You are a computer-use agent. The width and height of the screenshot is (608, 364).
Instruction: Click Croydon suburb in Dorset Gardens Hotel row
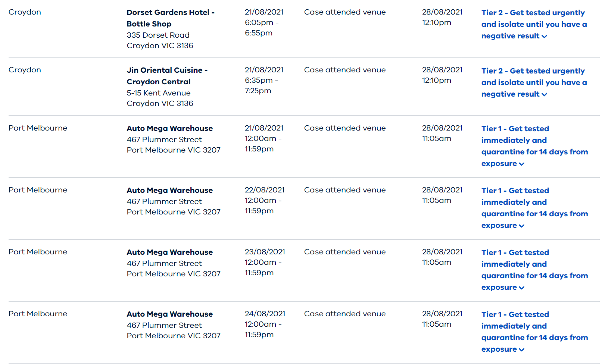pos(25,12)
